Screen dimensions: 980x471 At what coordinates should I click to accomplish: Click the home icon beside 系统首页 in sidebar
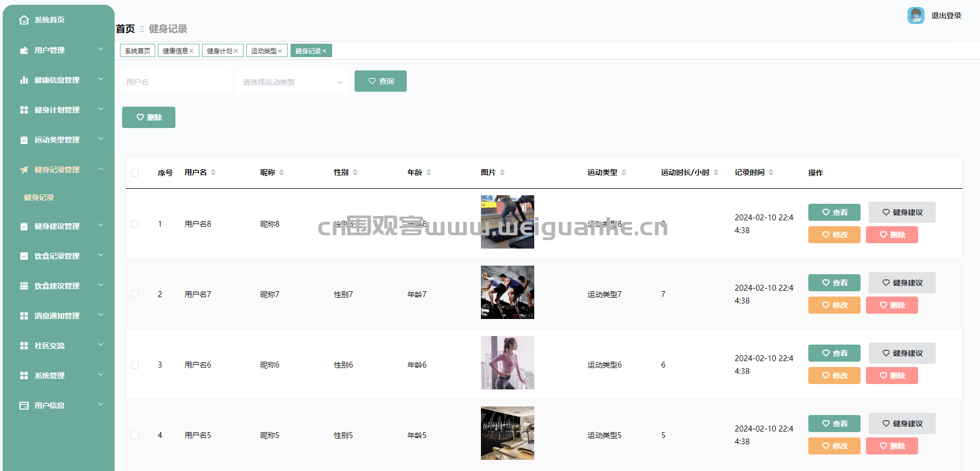pos(24,20)
